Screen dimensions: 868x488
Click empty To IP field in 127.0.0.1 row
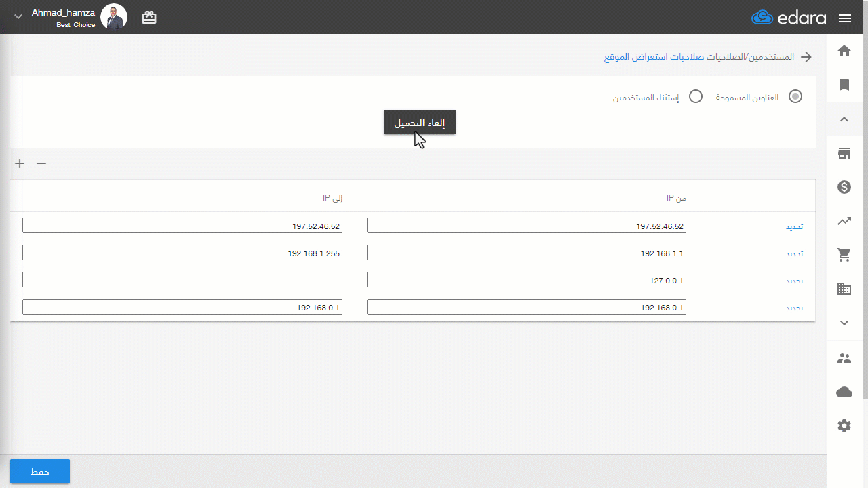182,280
